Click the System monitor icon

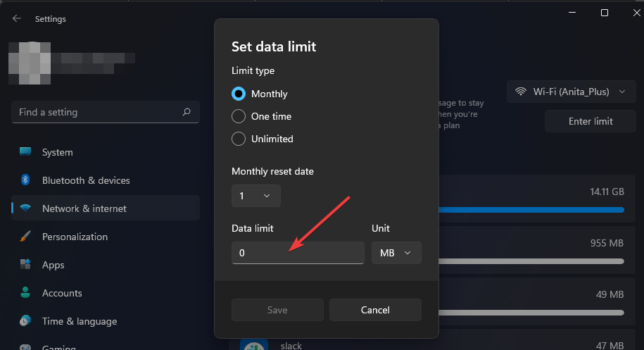pos(25,152)
